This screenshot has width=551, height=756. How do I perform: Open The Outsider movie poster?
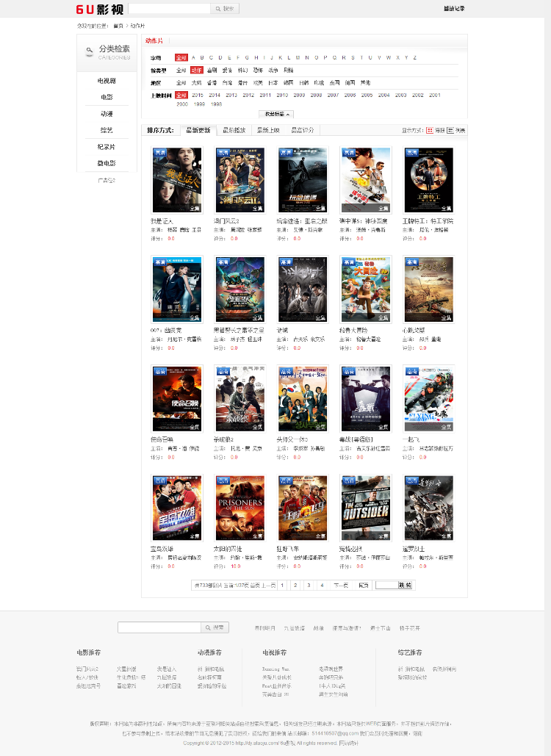(365, 508)
